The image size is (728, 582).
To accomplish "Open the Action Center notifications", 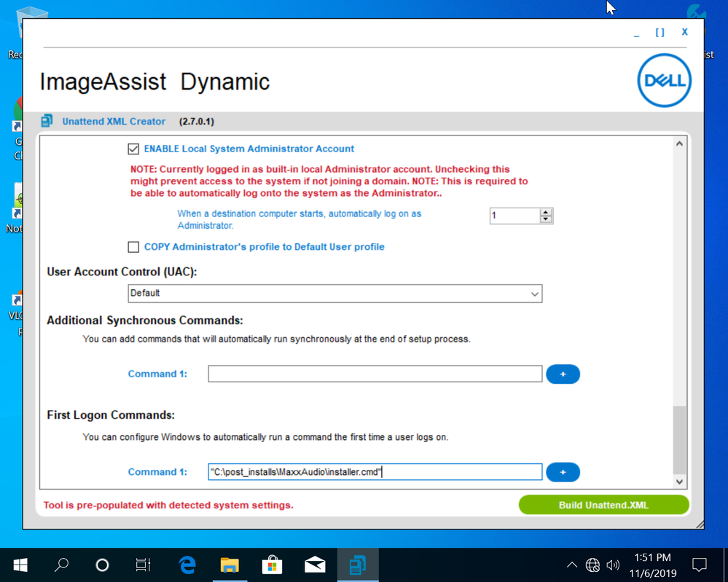I will [699, 565].
